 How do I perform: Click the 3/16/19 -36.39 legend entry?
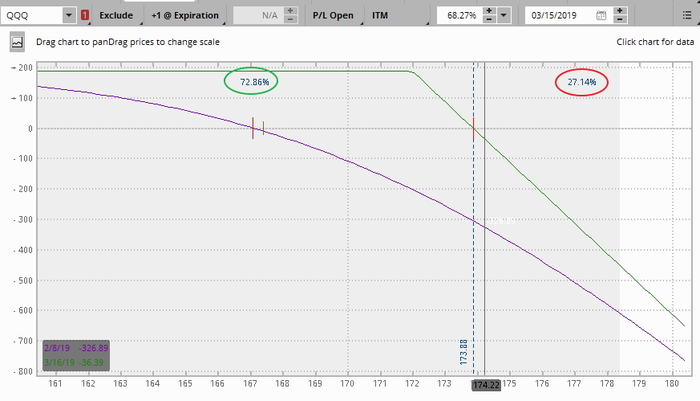pyautogui.click(x=74, y=363)
